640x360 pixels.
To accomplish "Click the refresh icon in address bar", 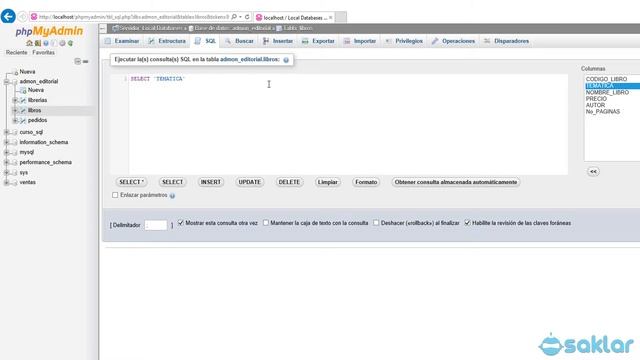I will coord(247,17).
